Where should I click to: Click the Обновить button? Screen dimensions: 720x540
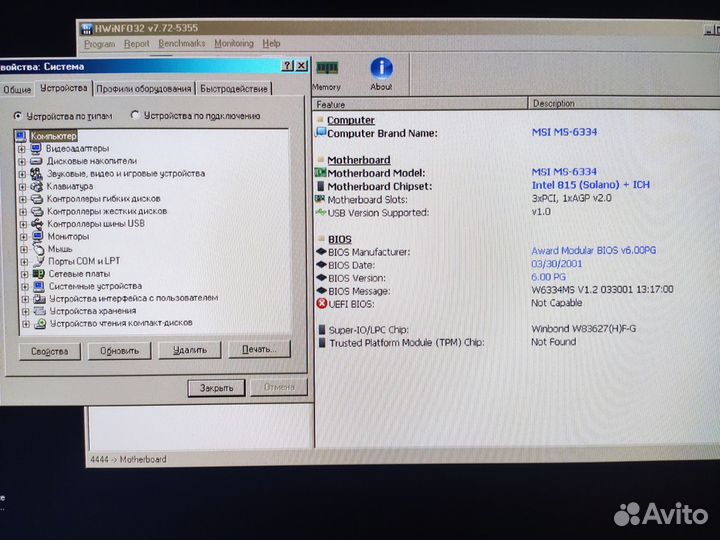[x=119, y=351]
